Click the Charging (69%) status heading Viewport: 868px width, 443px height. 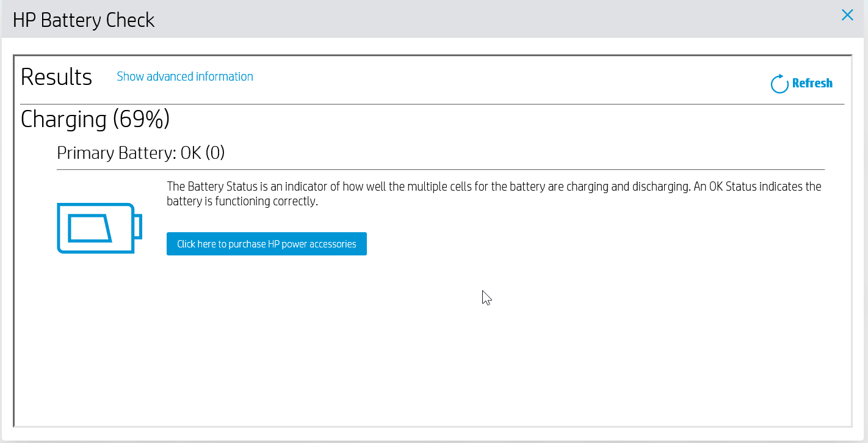coord(95,119)
